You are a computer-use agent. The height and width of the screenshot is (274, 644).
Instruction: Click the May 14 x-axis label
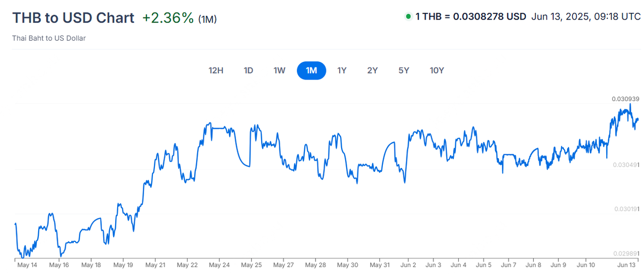tap(27, 265)
